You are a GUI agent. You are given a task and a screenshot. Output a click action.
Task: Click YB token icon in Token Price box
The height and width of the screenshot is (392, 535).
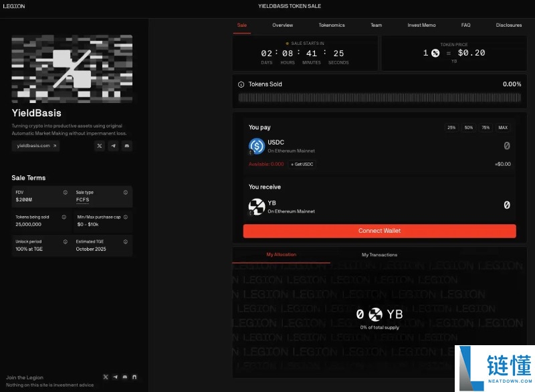tap(435, 53)
